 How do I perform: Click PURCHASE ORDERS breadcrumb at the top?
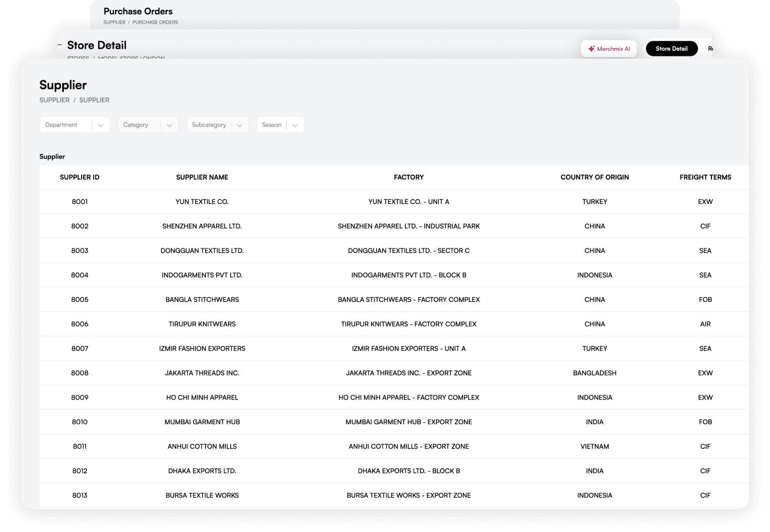(155, 22)
